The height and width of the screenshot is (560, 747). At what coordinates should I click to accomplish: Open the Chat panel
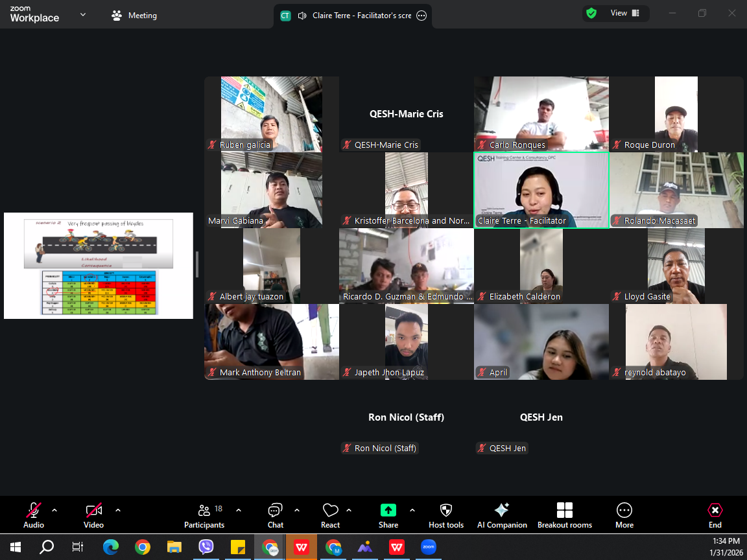coord(276,515)
